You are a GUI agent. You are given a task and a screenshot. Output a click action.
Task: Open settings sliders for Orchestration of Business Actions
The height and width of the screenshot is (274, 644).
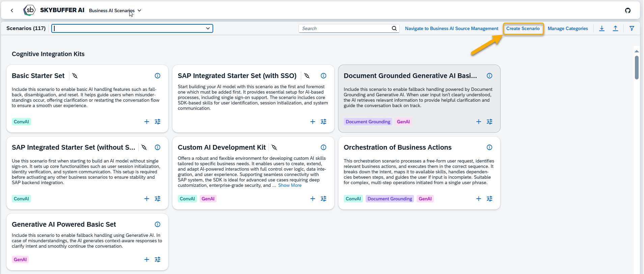[x=489, y=199]
